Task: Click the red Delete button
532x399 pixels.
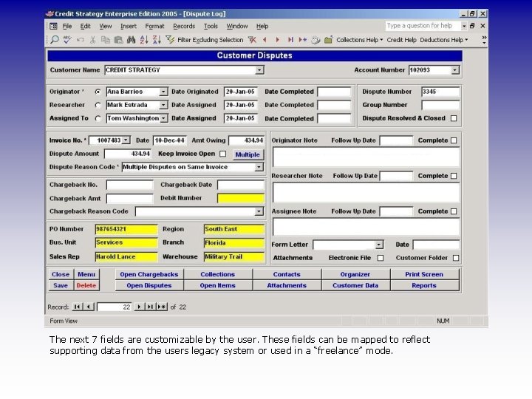Action: pos(86,285)
